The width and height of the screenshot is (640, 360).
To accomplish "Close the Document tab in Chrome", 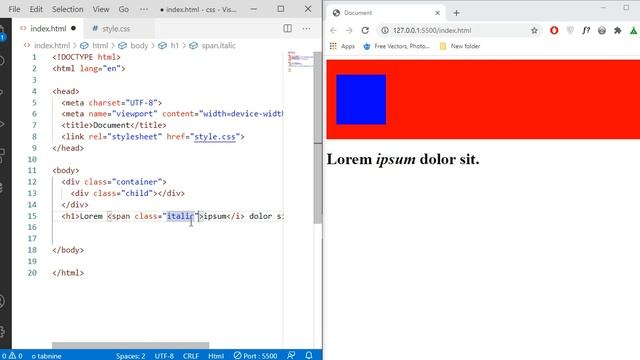I will (438, 13).
